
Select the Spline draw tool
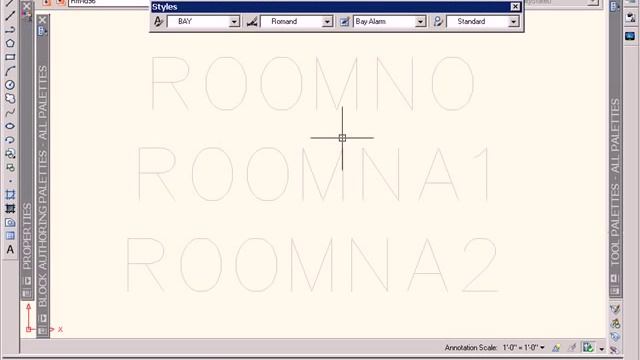pos(10,112)
